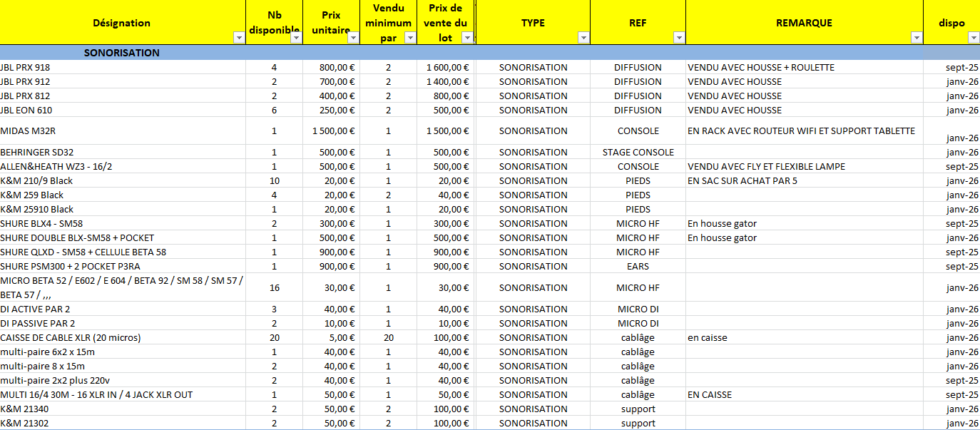Click VENDU AVEC HOUSSE + ROULETTE remark

pyautogui.click(x=804, y=67)
